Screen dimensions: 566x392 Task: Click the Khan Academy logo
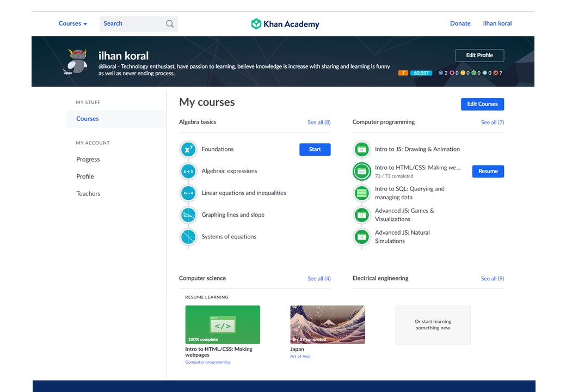point(285,24)
